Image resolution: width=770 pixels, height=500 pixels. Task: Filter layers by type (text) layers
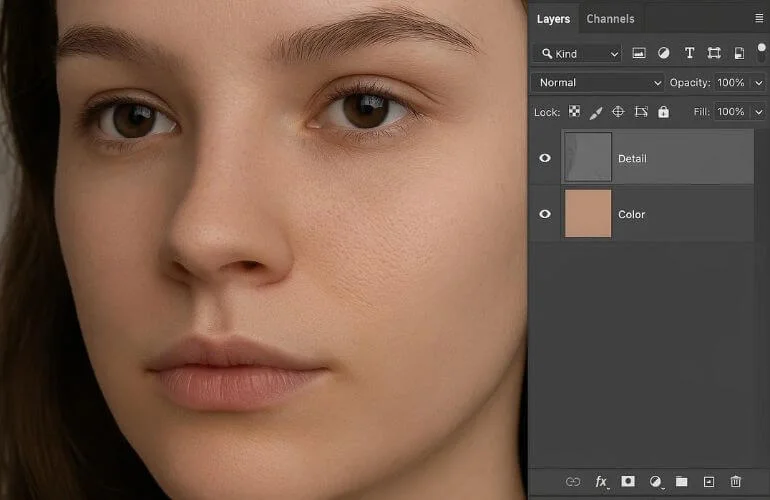point(689,53)
